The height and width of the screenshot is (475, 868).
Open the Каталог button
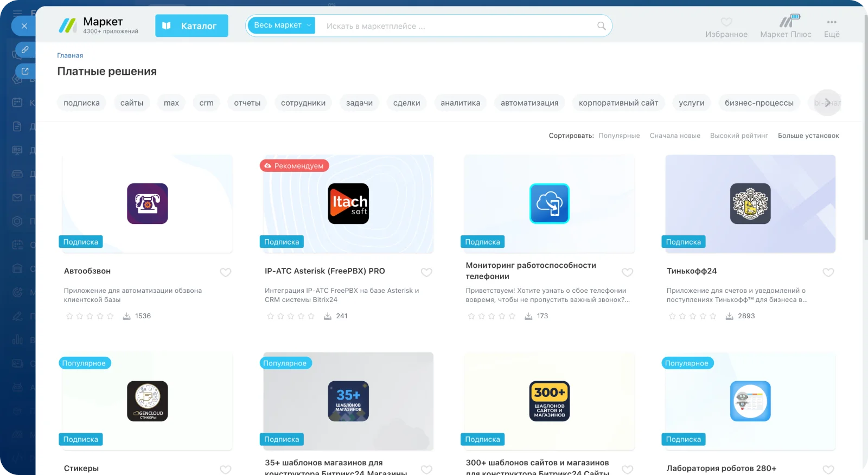click(x=192, y=25)
